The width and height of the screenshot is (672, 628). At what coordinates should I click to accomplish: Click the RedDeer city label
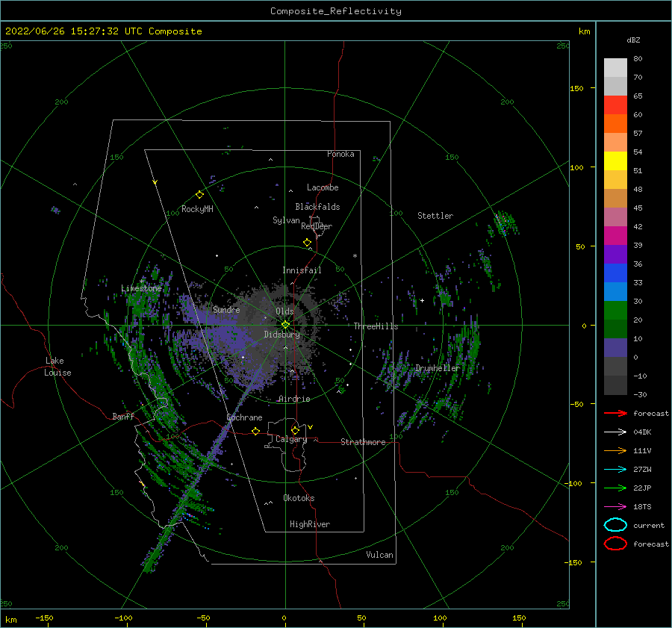tap(317, 226)
